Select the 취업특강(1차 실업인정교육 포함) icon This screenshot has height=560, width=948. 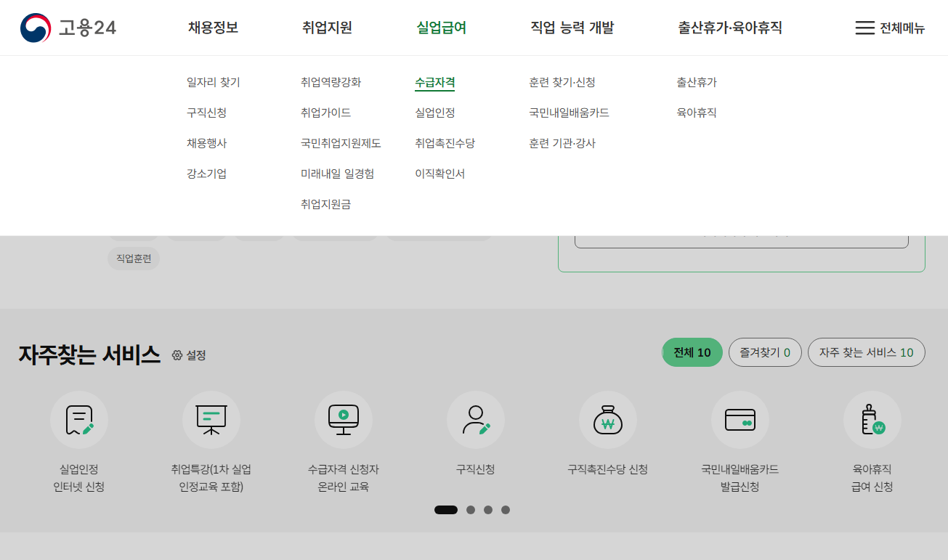211,420
